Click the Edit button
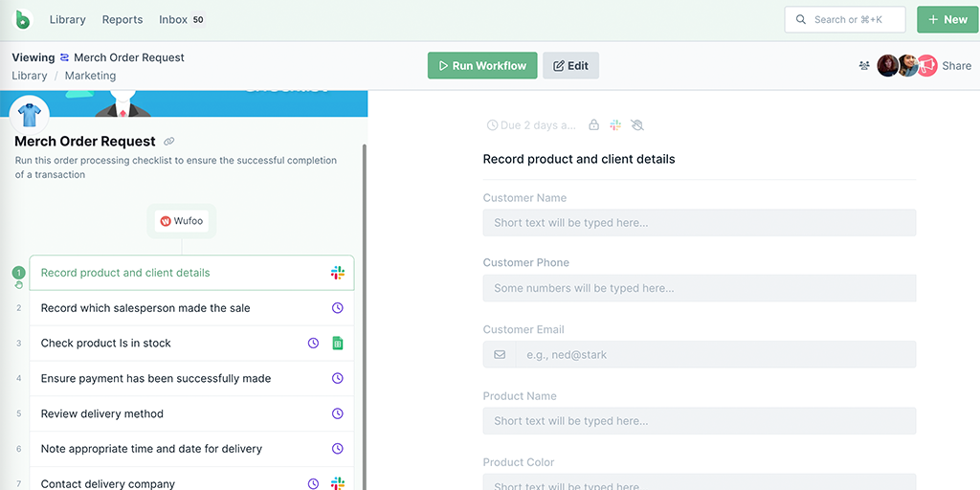This screenshot has width=980, height=490. 570,66
